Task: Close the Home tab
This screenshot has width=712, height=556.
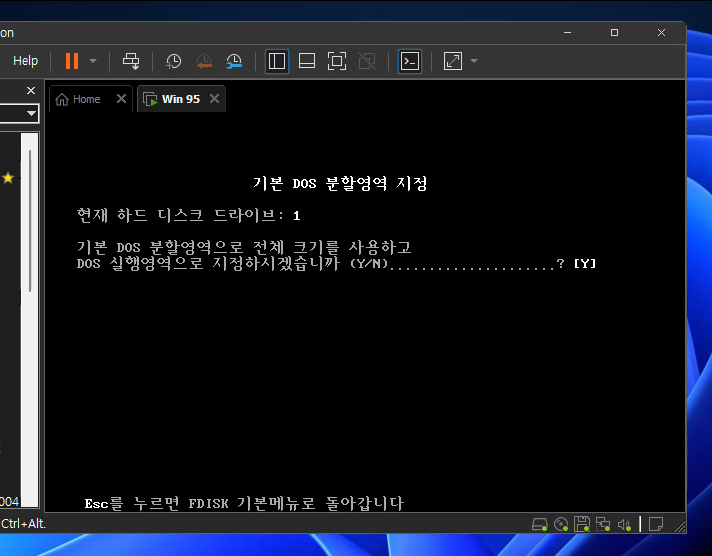Action: click(x=121, y=99)
